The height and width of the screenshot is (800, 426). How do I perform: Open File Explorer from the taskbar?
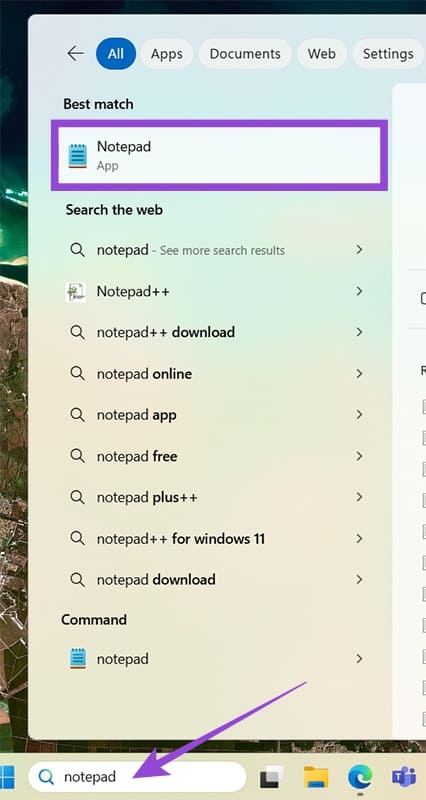point(316,777)
